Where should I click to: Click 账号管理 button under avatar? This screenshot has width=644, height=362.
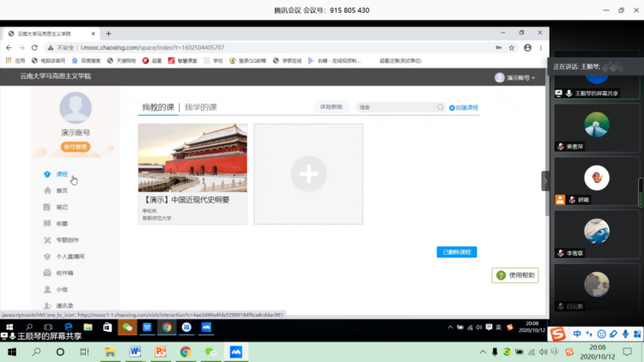pyautogui.click(x=75, y=147)
